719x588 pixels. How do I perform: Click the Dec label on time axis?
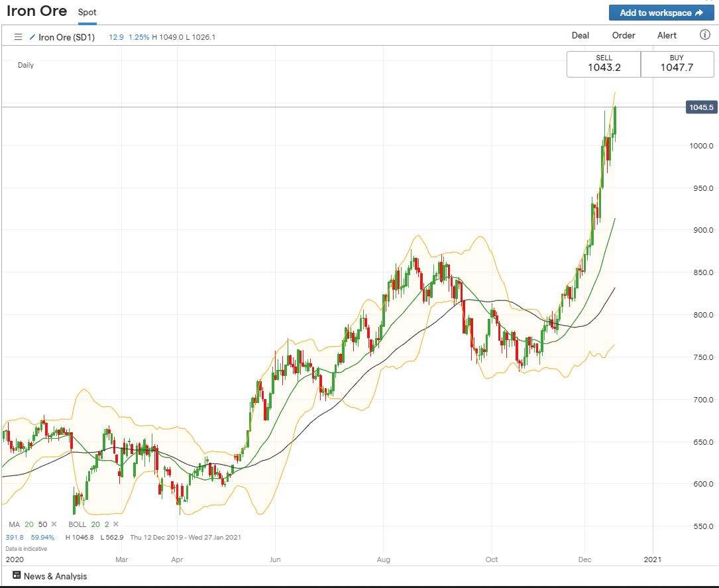(584, 559)
